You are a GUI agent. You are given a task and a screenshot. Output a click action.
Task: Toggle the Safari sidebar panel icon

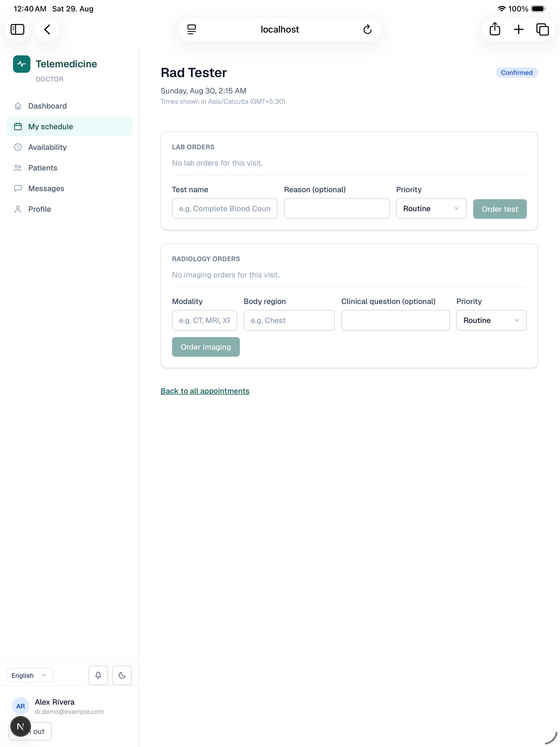(17, 29)
